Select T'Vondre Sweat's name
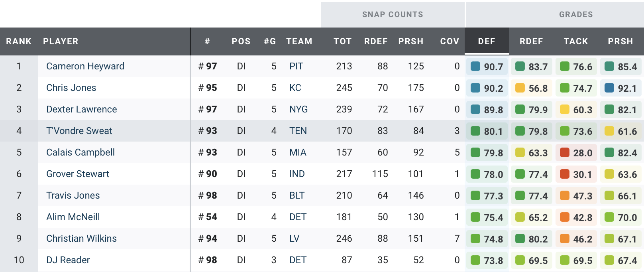Image resolution: width=644 pixels, height=272 pixels. tap(79, 131)
